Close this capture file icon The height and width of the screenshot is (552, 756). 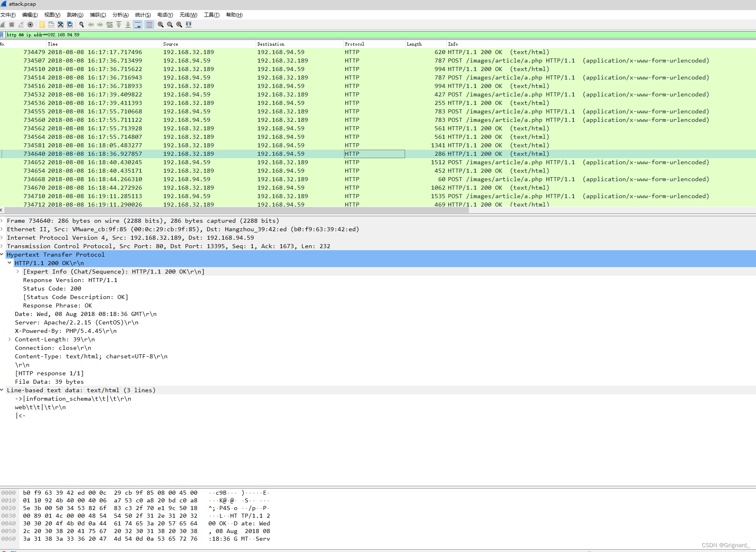61,25
